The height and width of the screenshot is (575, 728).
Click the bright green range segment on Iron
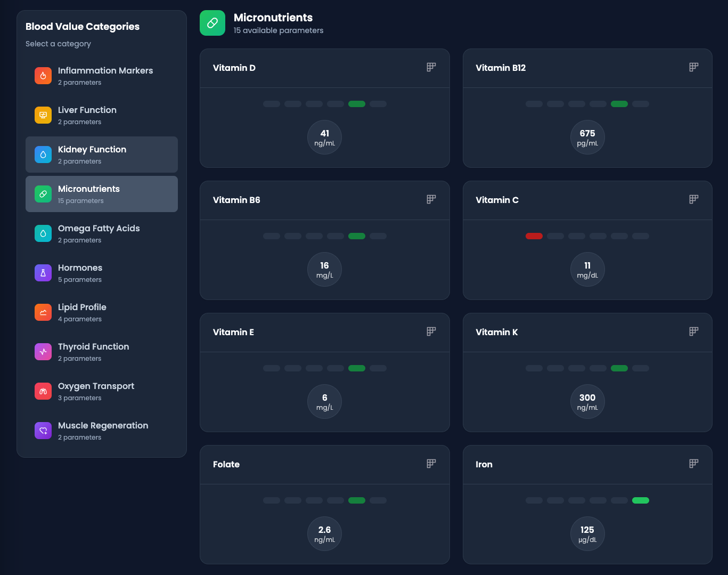point(641,500)
